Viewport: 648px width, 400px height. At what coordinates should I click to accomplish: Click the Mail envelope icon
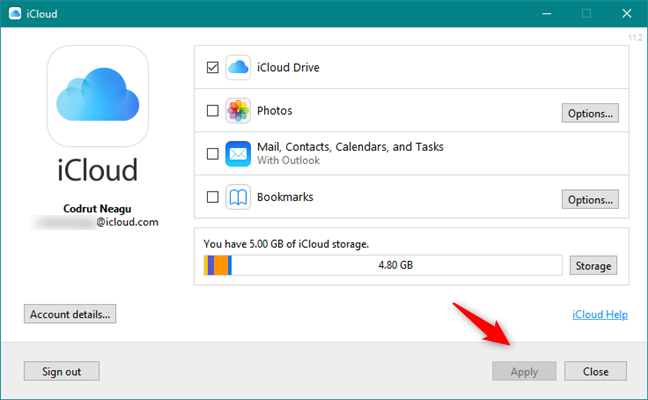pyautogui.click(x=238, y=154)
